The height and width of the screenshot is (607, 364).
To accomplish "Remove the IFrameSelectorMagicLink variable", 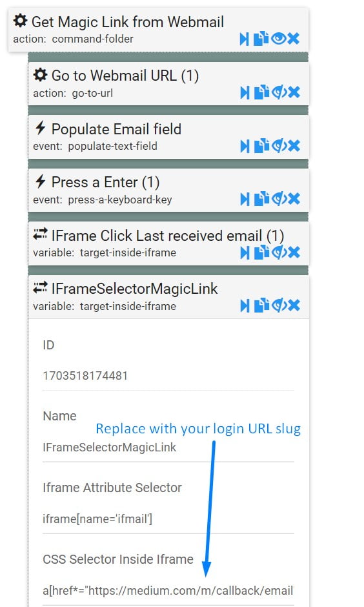I will coord(294,305).
